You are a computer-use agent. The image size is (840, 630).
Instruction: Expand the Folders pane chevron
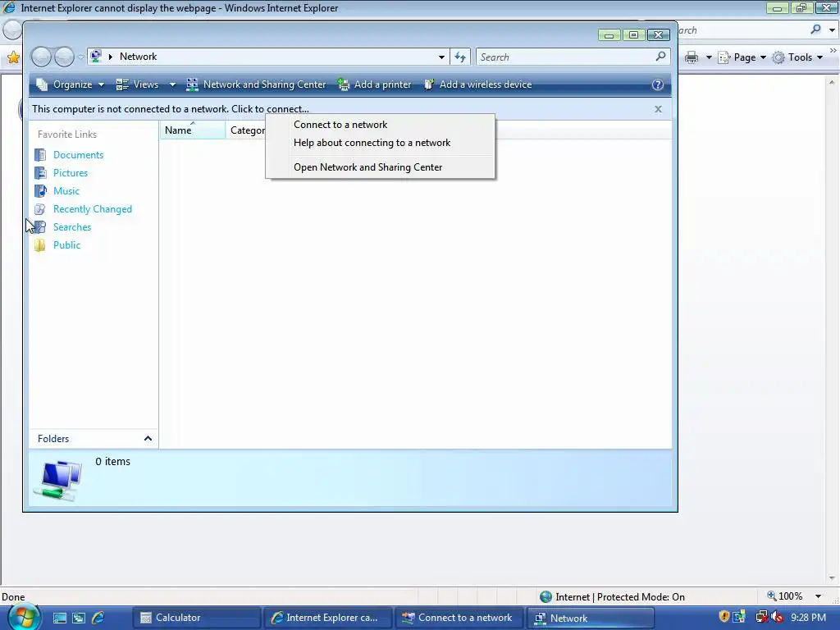pyautogui.click(x=148, y=439)
